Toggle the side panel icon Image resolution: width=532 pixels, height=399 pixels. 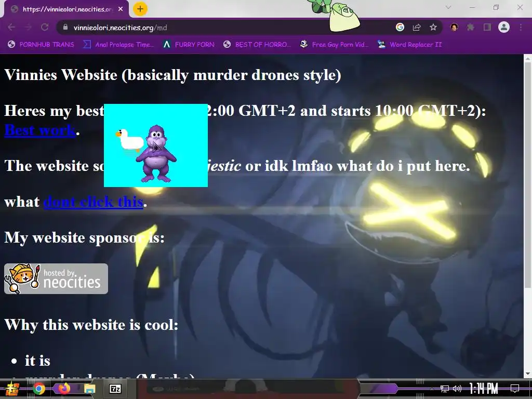click(487, 27)
